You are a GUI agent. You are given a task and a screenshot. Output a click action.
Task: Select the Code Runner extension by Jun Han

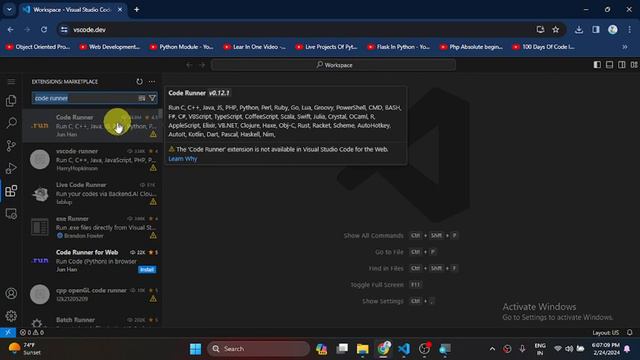click(x=92, y=125)
